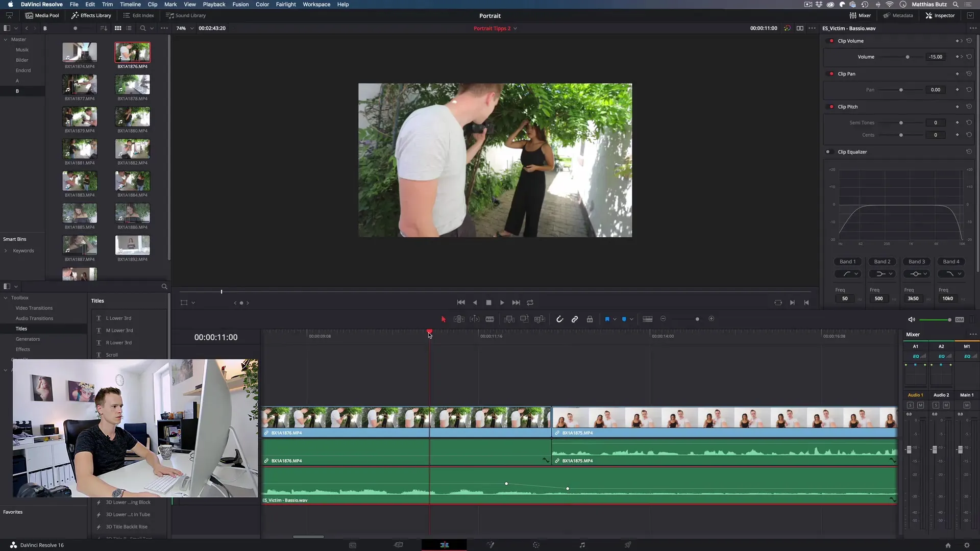Click the blue flag clip icon
Viewport: 980px width, 551px height.
tap(607, 319)
